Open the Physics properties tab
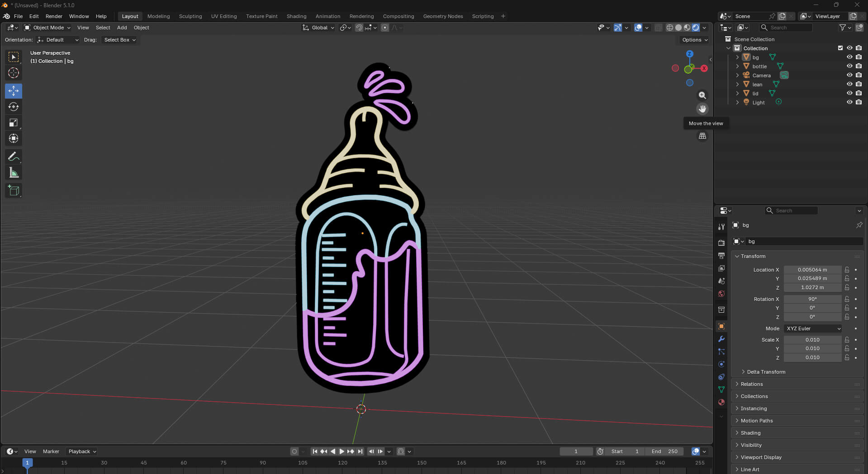 721,364
